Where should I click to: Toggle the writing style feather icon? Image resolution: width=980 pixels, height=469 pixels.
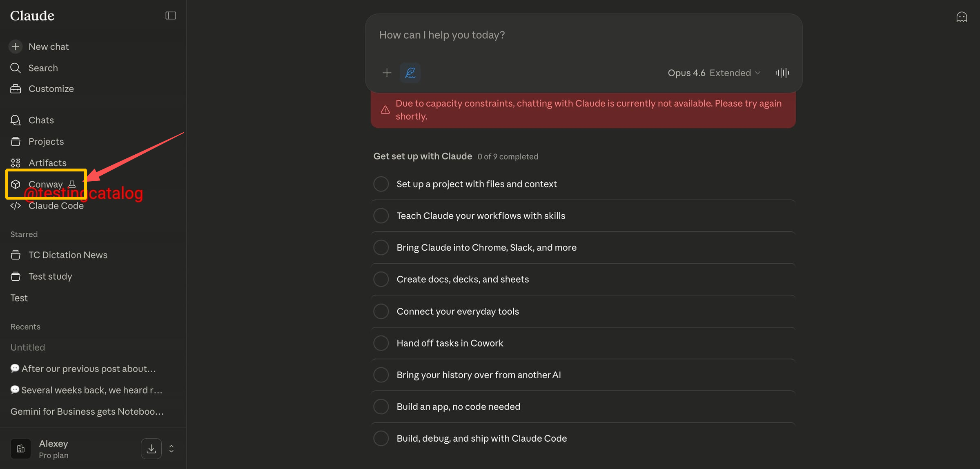tap(410, 73)
